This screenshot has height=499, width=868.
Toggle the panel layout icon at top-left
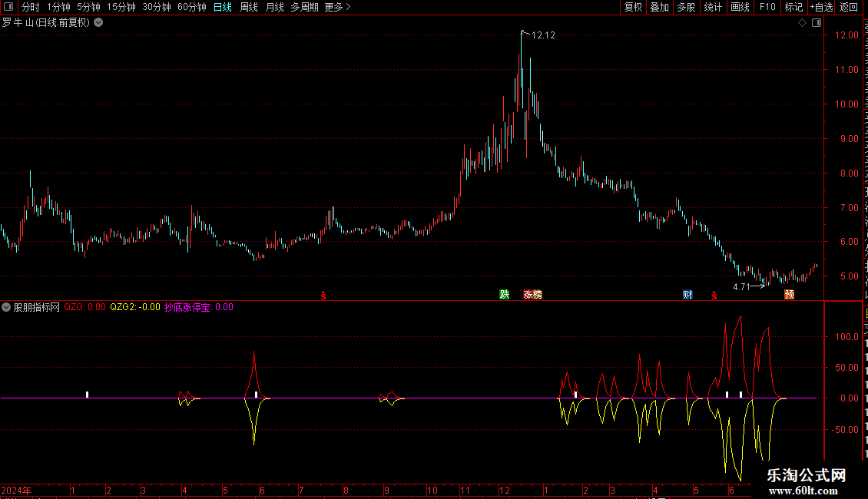pos(8,7)
